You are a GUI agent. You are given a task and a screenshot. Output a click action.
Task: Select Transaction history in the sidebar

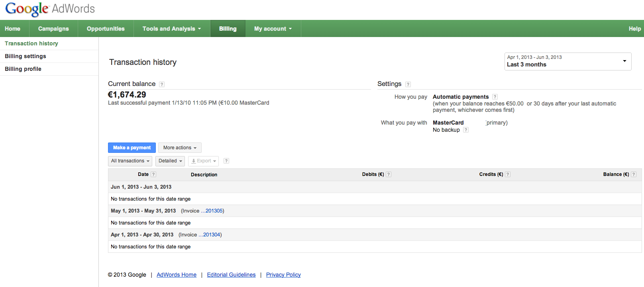pyautogui.click(x=31, y=43)
